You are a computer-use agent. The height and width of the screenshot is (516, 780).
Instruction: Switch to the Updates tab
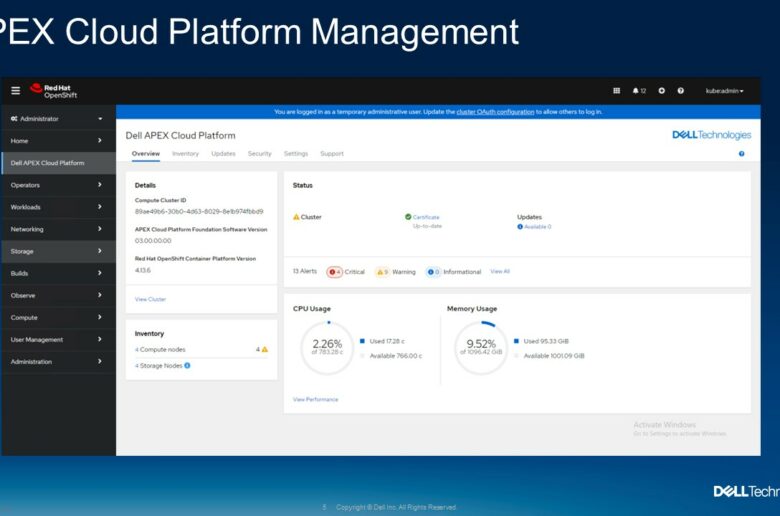point(223,153)
